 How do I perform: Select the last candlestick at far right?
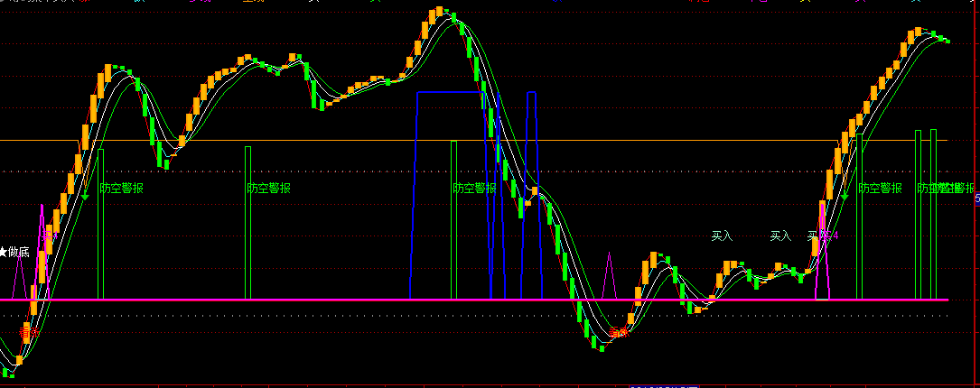946,41
